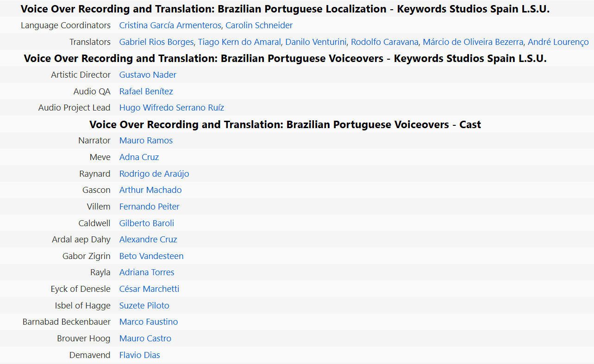Open Hugo Wifredo Serrano Ruíz page

coord(171,108)
